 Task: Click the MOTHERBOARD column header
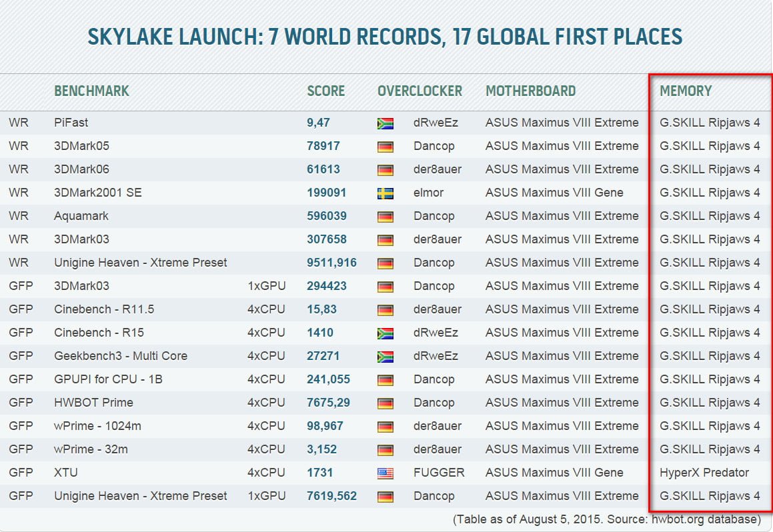point(530,91)
